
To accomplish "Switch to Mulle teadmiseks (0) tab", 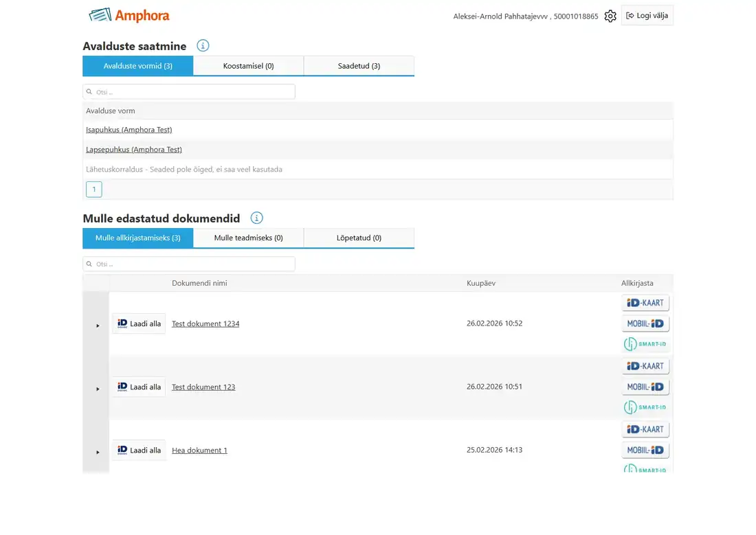I will pos(248,238).
